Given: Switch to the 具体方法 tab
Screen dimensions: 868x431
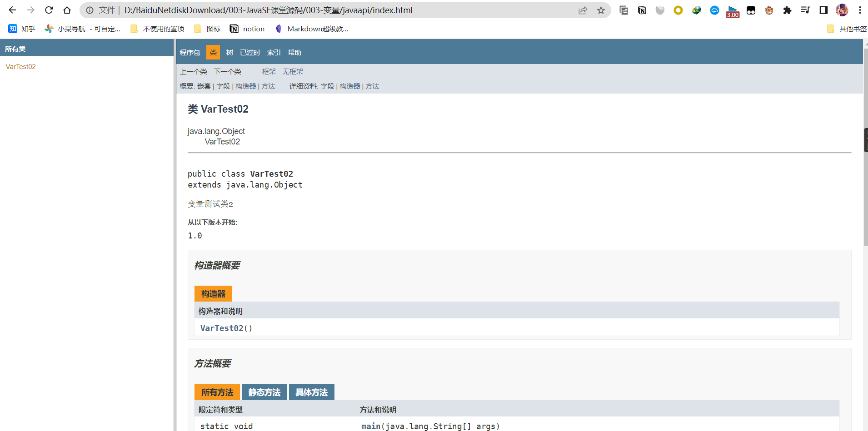Looking at the screenshot, I should coord(311,392).
